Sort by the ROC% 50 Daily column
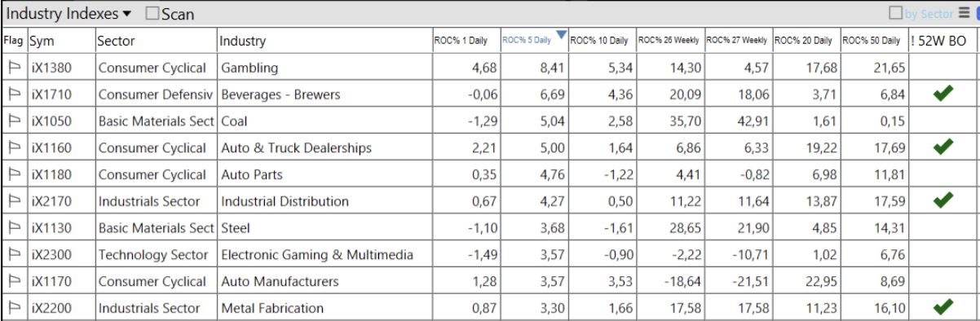The width and height of the screenshot is (980, 321). [x=873, y=41]
